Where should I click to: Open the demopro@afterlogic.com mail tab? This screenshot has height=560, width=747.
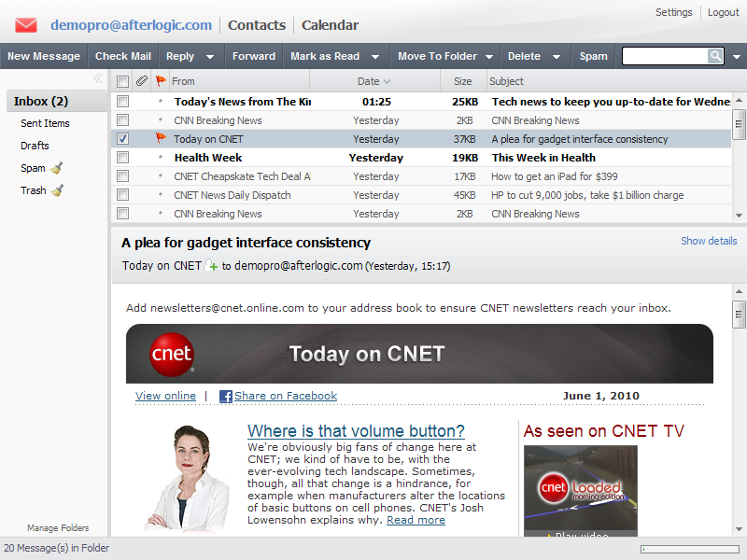[x=131, y=25]
